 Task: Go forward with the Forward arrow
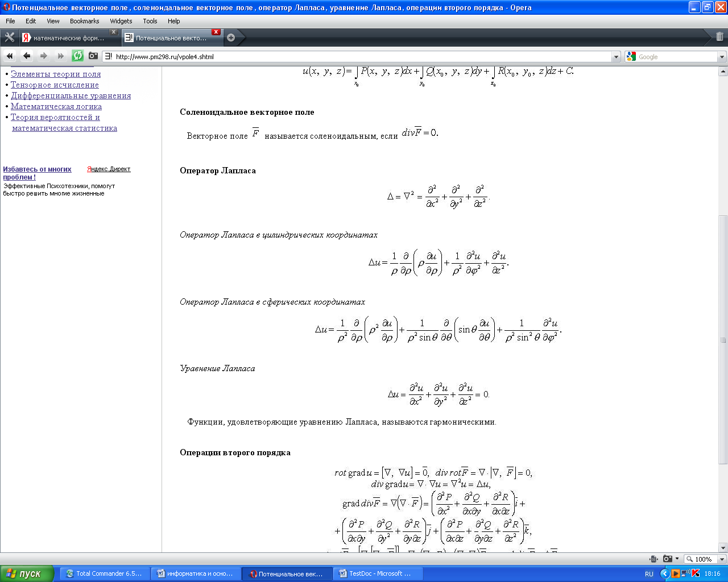[44, 56]
